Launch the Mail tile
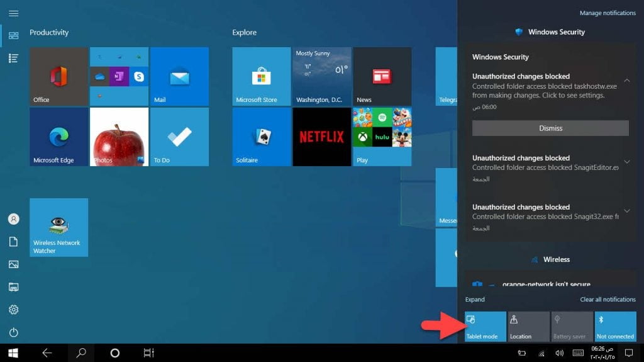Image resolution: width=644 pixels, height=362 pixels. coord(179,77)
